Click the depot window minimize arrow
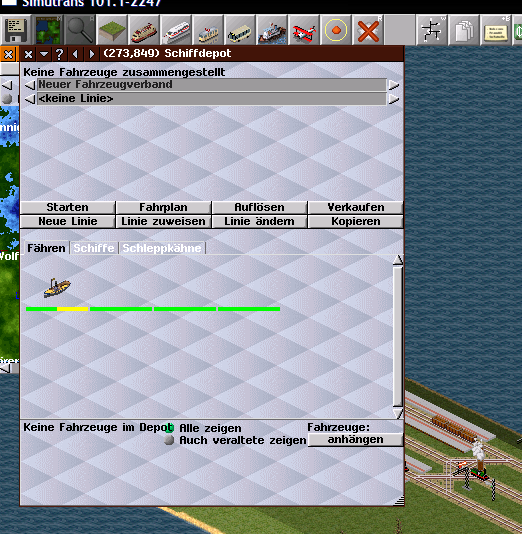The height and width of the screenshot is (534, 522). (x=44, y=54)
